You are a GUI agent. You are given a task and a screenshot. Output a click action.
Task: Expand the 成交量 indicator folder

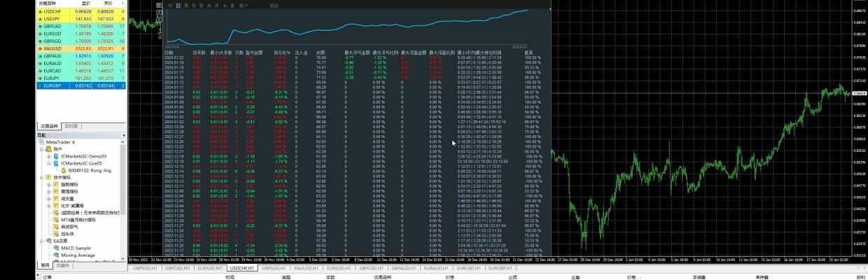point(49,199)
